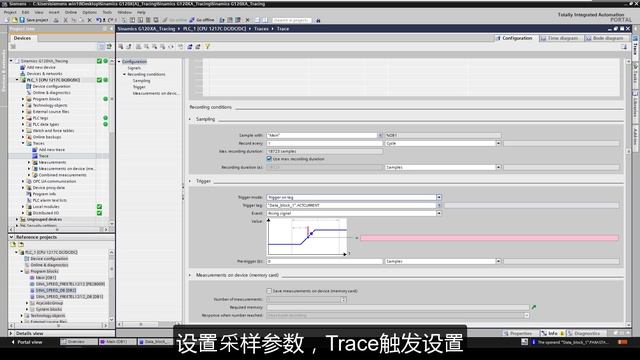Click the project tree view icon below Devices tab

tap(102, 47)
